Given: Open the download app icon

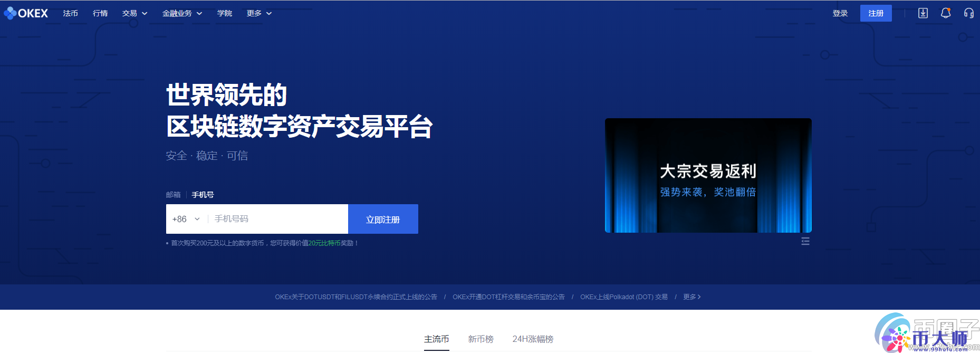Looking at the screenshot, I should click(923, 13).
